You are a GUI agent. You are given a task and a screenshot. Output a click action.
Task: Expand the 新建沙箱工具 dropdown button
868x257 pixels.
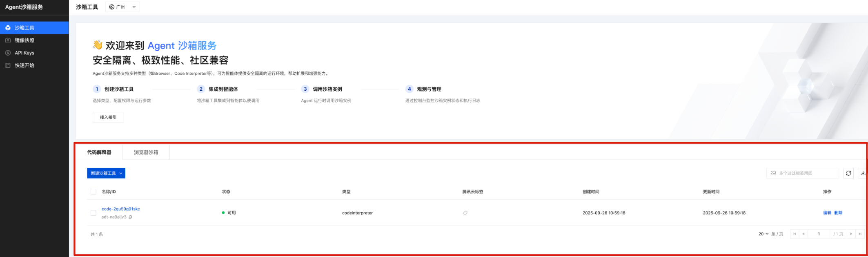pyautogui.click(x=106, y=173)
